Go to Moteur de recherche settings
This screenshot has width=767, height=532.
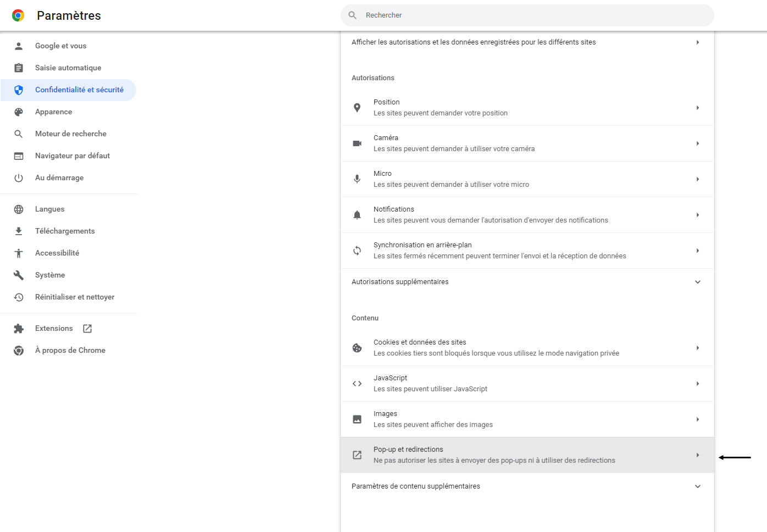point(70,134)
